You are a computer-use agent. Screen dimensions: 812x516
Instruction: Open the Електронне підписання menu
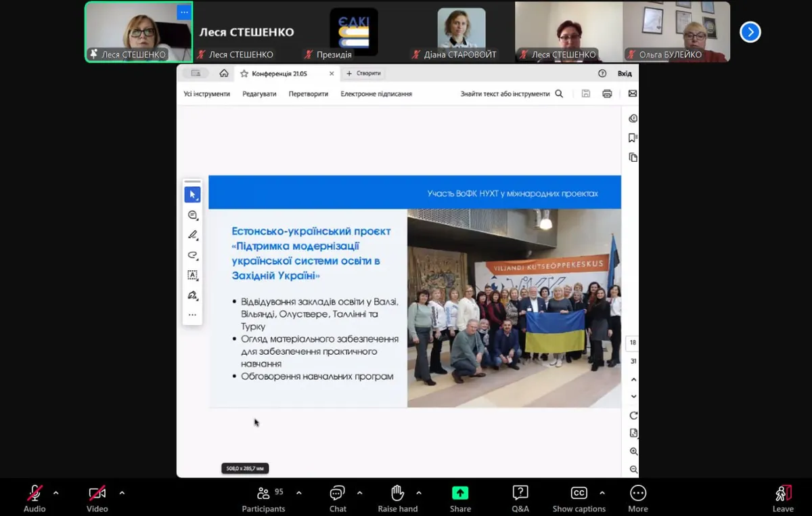tap(376, 93)
